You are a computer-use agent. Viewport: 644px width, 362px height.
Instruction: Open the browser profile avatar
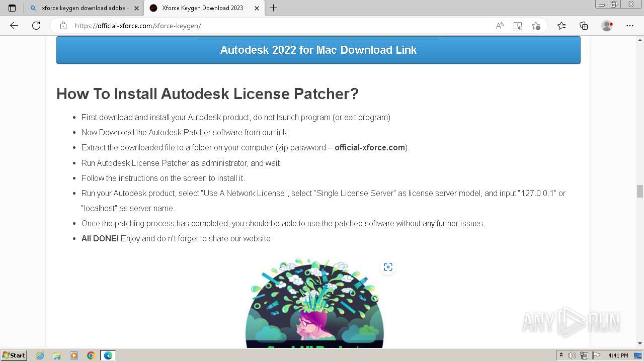[x=607, y=26]
